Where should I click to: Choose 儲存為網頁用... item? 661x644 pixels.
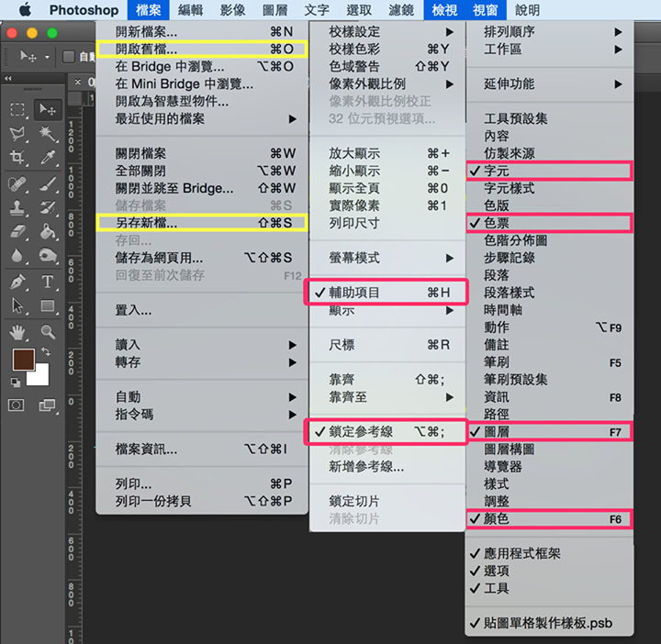(202, 258)
